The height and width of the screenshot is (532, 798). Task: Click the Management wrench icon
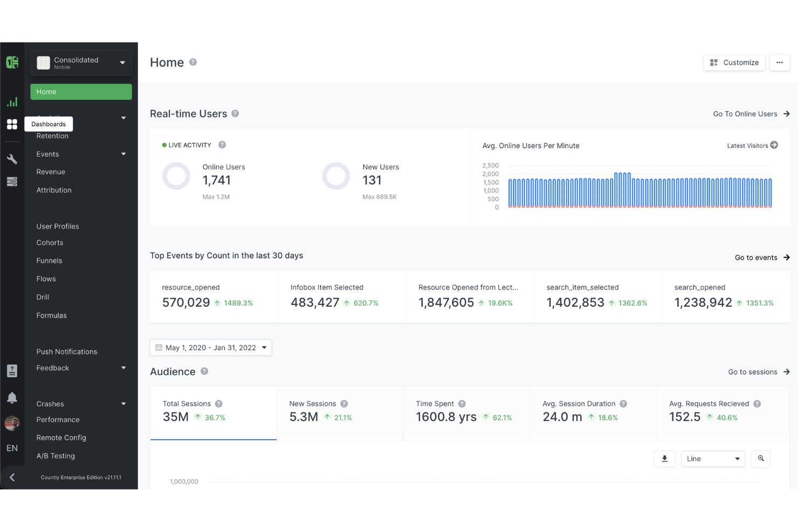[12, 158]
